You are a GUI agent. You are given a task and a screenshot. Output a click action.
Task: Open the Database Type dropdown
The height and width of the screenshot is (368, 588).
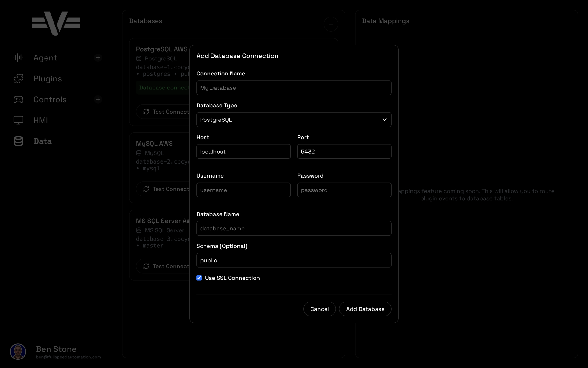coord(294,120)
